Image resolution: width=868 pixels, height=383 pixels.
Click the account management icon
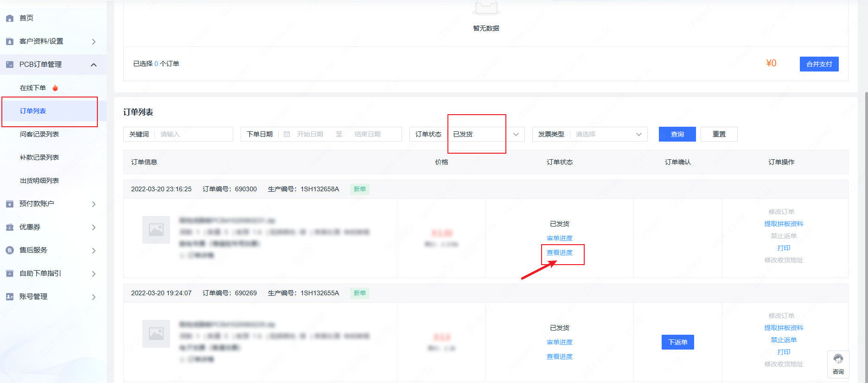(x=10, y=297)
